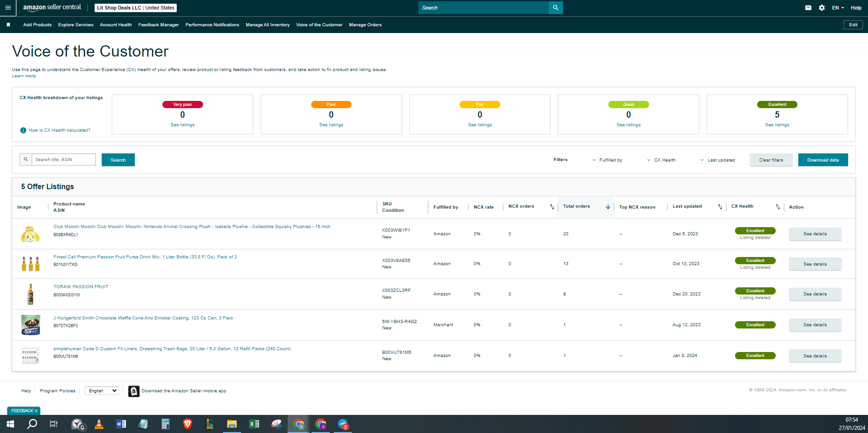Open League of Legends from taskbar
This screenshot has width=868, height=433.
(x=210, y=424)
